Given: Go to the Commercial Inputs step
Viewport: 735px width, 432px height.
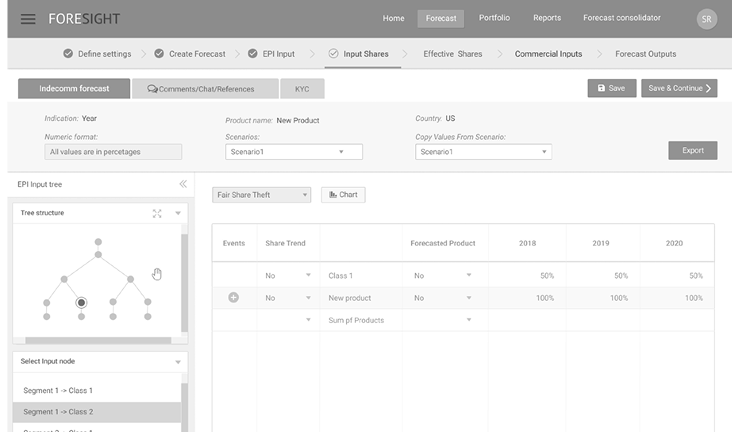Looking at the screenshot, I should pos(548,54).
